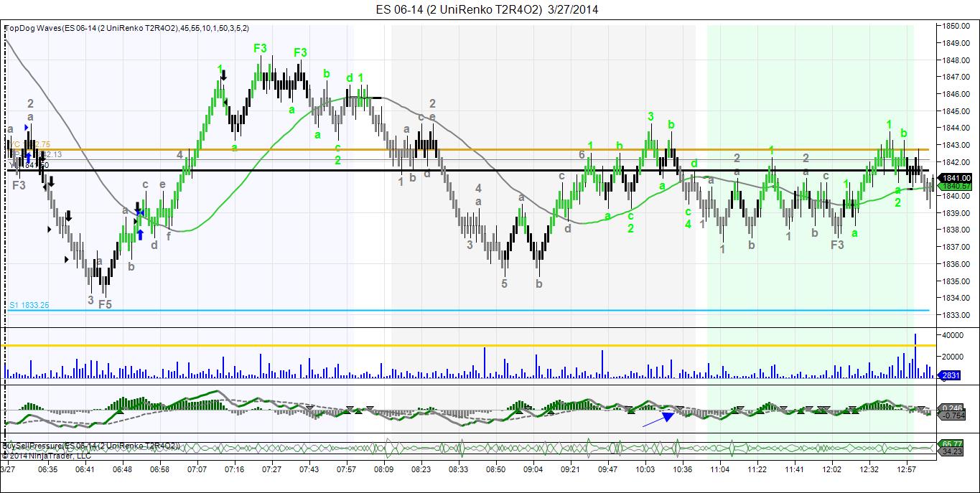980x493 pixels.
Task: Click the 1850.00 price axis label
Action: pyautogui.click(x=956, y=26)
